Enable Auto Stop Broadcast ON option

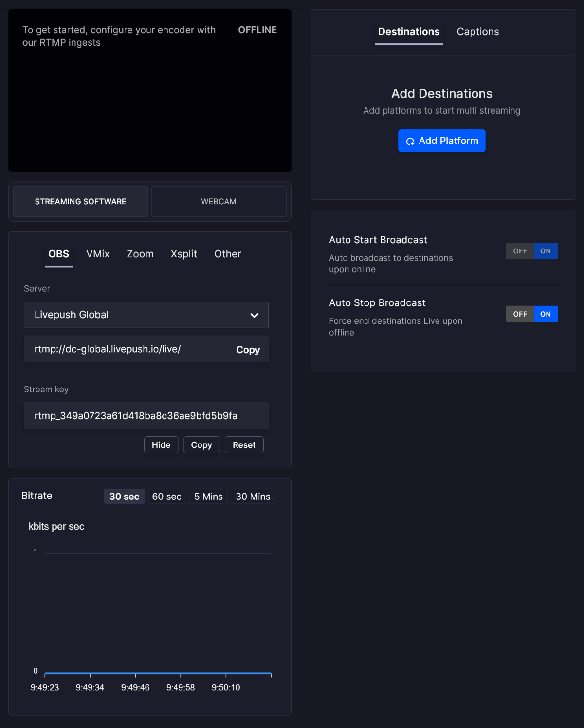pyautogui.click(x=546, y=314)
